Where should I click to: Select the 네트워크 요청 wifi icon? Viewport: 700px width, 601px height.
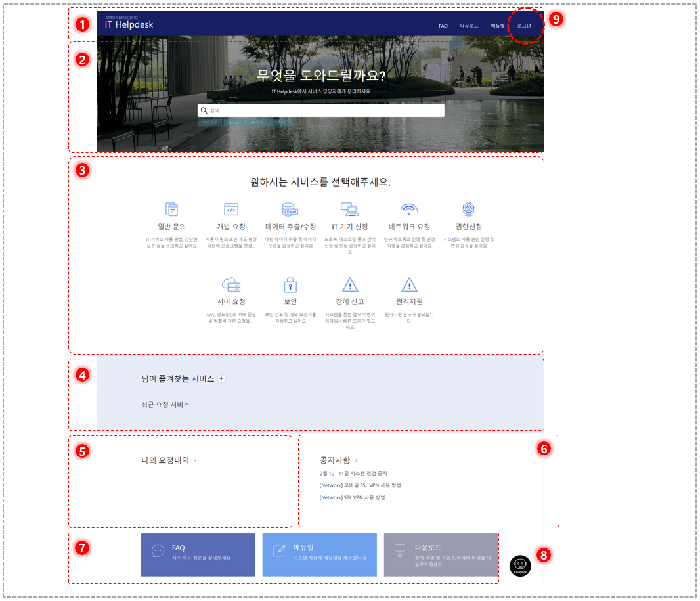click(x=409, y=209)
